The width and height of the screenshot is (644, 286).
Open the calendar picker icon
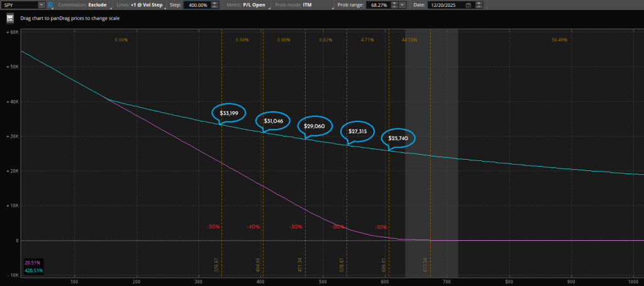[468, 5]
